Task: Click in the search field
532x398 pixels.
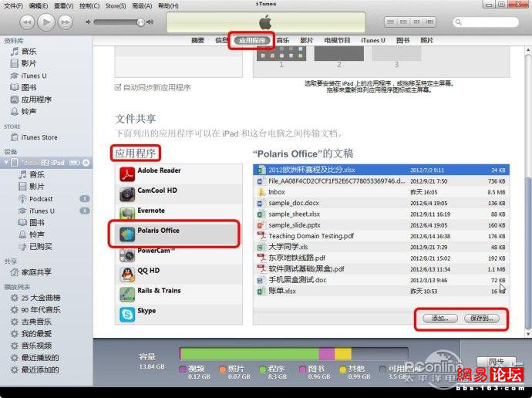Action: coord(486,22)
